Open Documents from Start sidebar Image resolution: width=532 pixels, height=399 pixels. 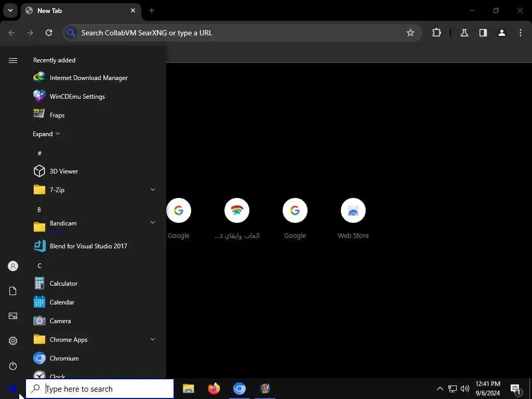coord(13,291)
